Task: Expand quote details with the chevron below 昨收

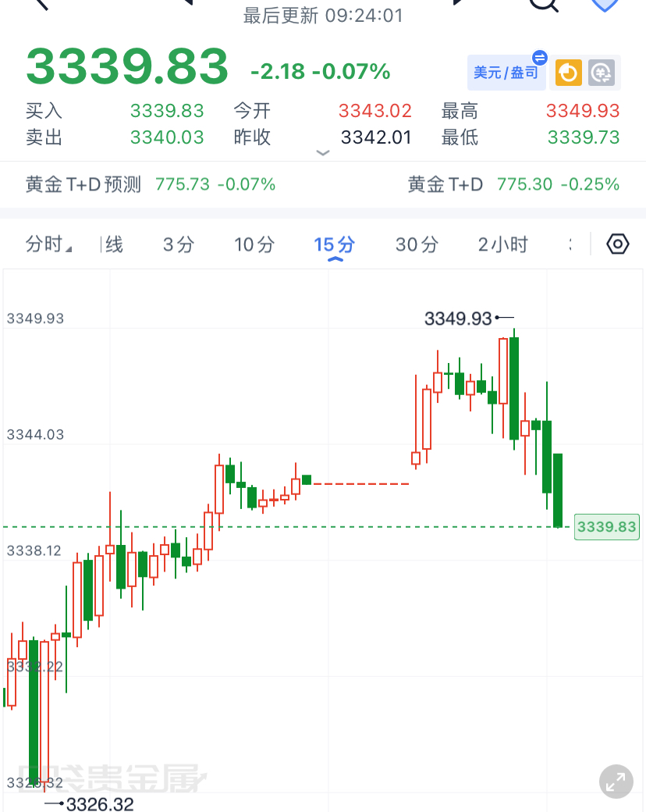Action: [x=323, y=153]
